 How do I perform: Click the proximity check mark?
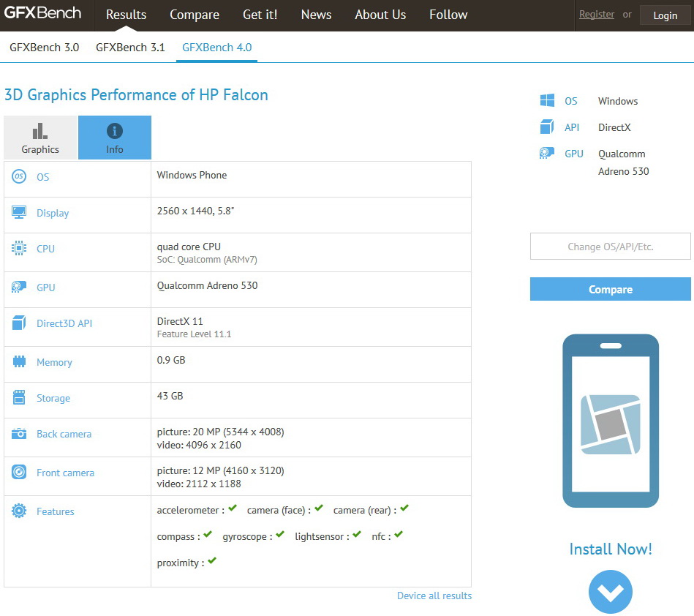(x=212, y=560)
